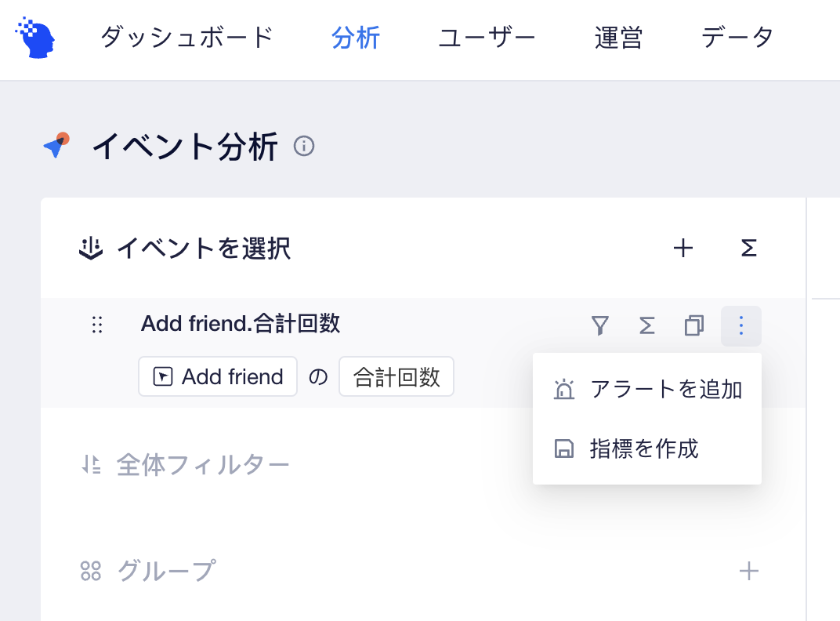This screenshot has width=840, height=621.
Task: Duplicate the Add friend event with copy icon
Action: tap(693, 325)
